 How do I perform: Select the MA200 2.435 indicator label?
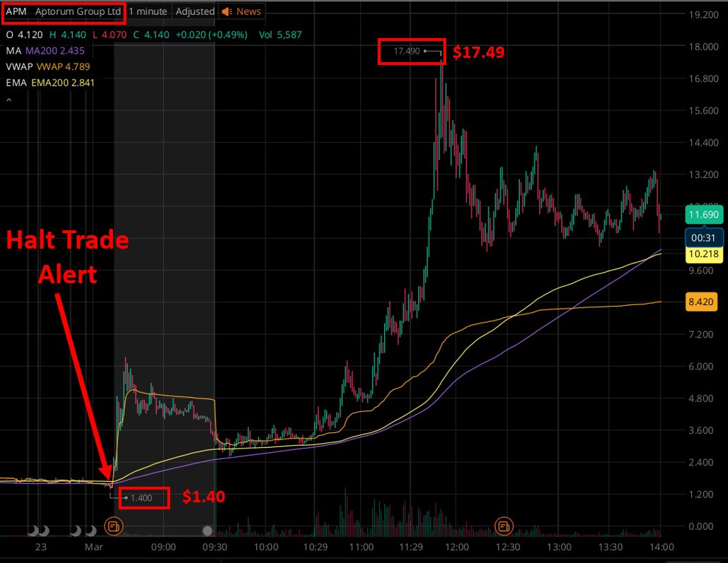55,51
